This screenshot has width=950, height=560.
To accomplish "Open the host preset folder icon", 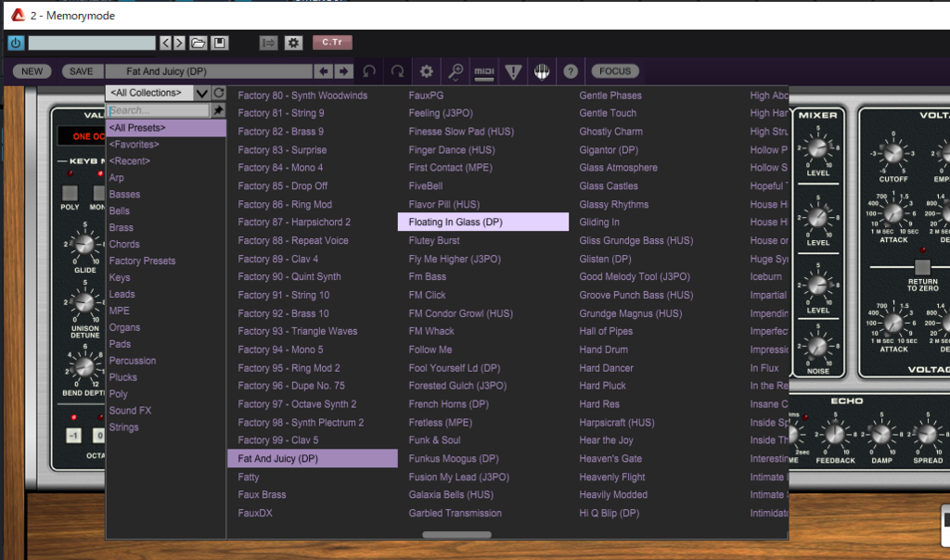I will [198, 43].
